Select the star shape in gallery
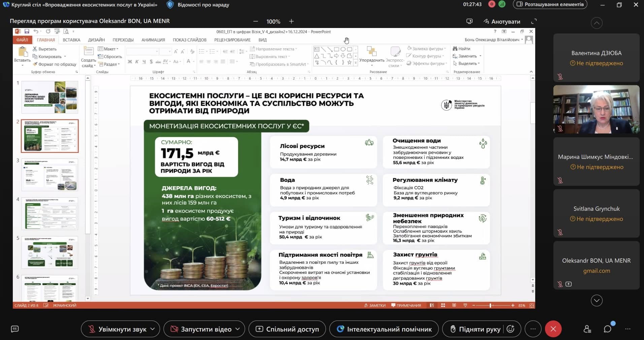 pyautogui.click(x=349, y=62)
